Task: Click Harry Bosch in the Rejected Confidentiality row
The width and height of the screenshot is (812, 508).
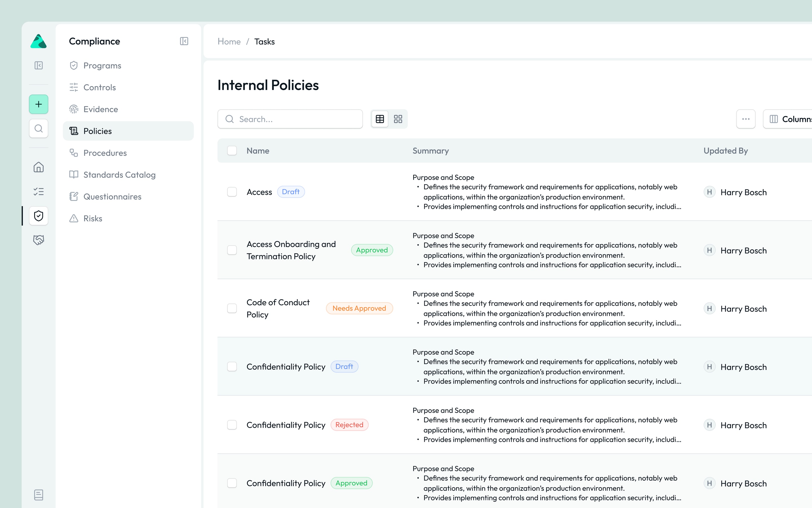Action: tap(743, 425)
